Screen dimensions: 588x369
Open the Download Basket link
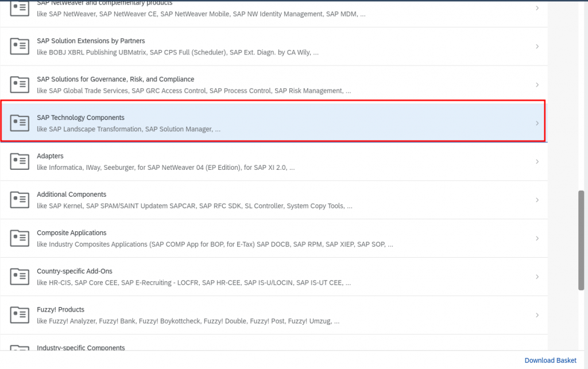pos(550,360)
